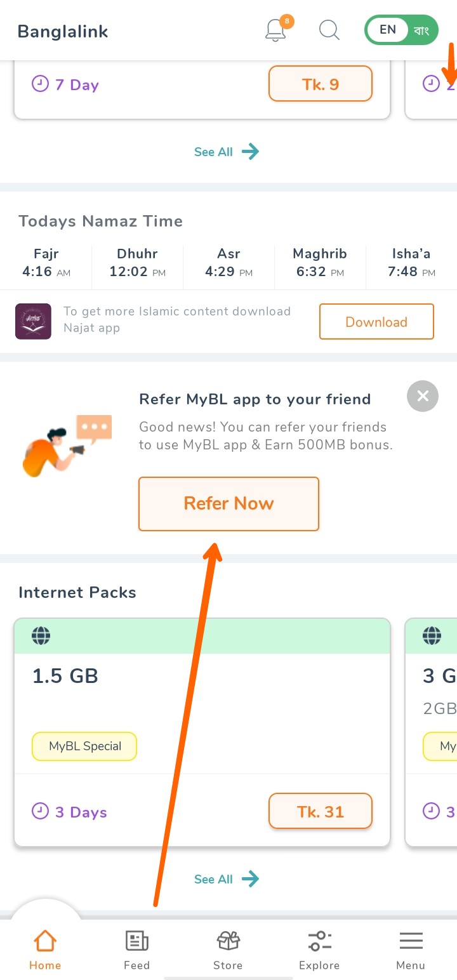Buy the Tk. 9 pack
Screen dimensions: 457x980
(321, 84)
